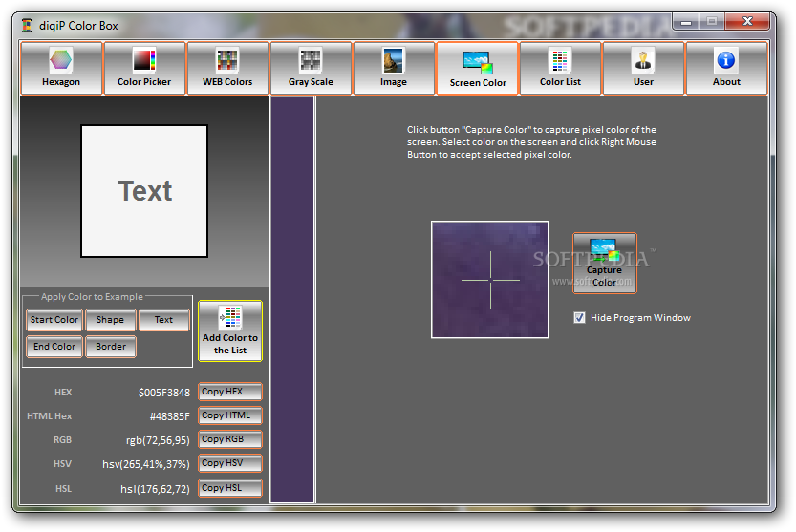Click the rgb(72,56,95) value

click(158, 440)
